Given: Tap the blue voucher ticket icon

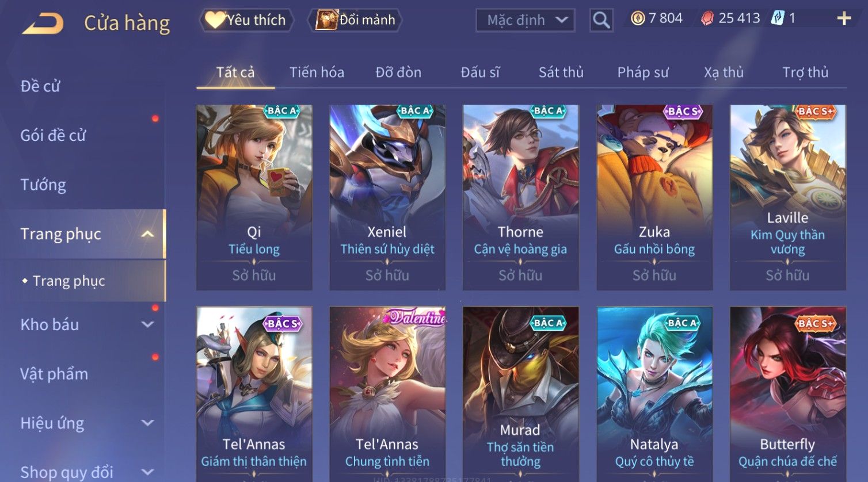Looking at the screenshot, I should (778, 18).
